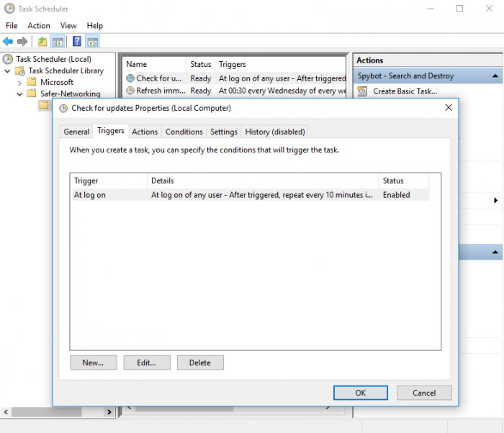The width and height of the screenshot is (504, 433).
Task: Open Help via the question mark icon
Action: (x=77, y=42)
